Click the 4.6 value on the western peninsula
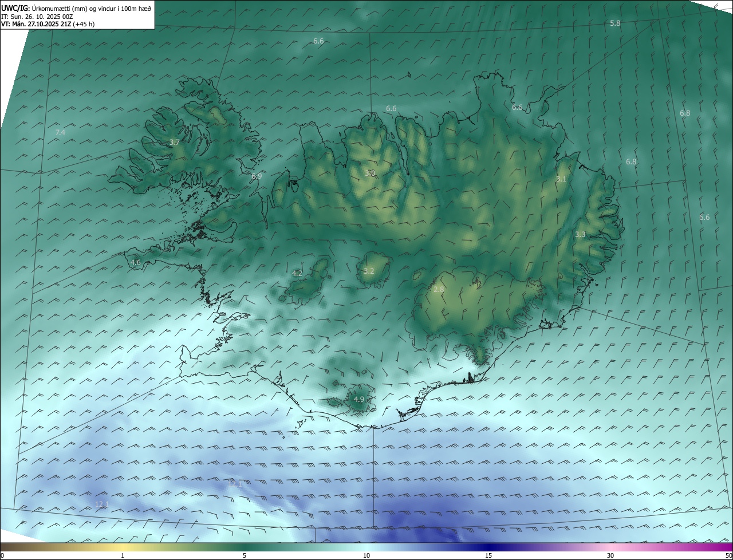Image resolution: width=733 pixels, height=560 pixels. (136, 263)
